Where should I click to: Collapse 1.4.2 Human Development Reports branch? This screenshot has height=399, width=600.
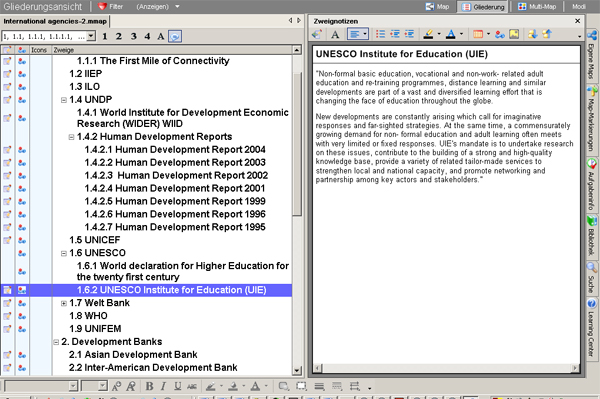tap(71, 137)
